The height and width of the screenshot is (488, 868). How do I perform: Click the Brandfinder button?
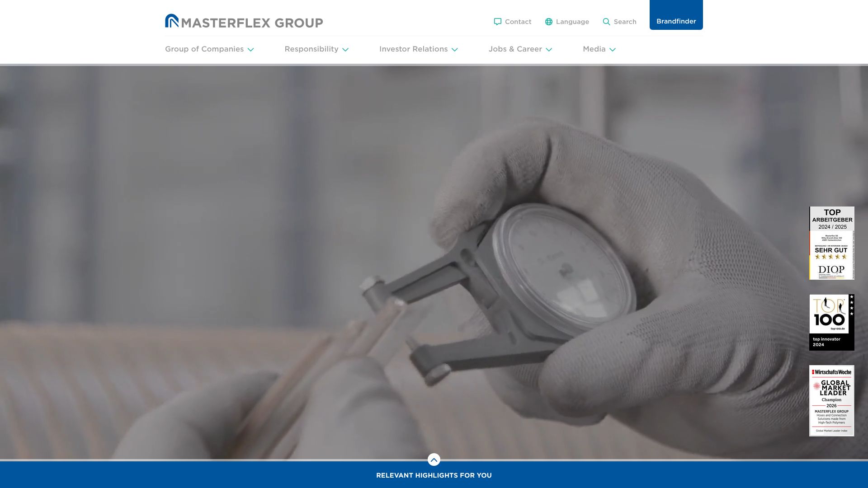click(676, 21)
